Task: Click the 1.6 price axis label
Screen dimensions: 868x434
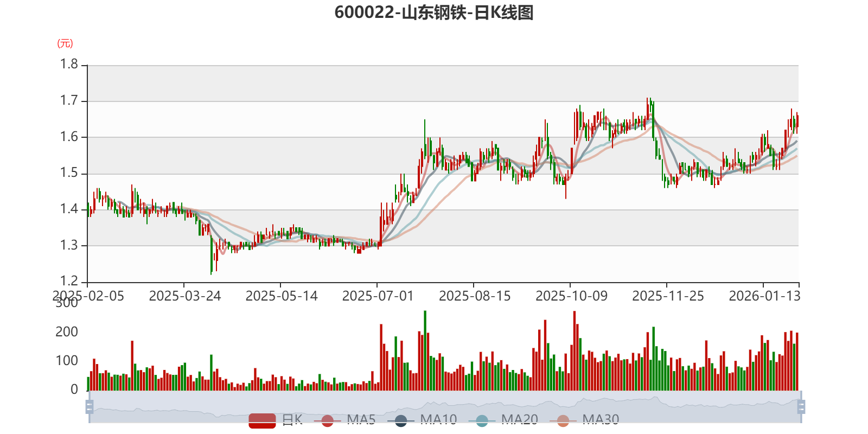Action: coord(69,137)
